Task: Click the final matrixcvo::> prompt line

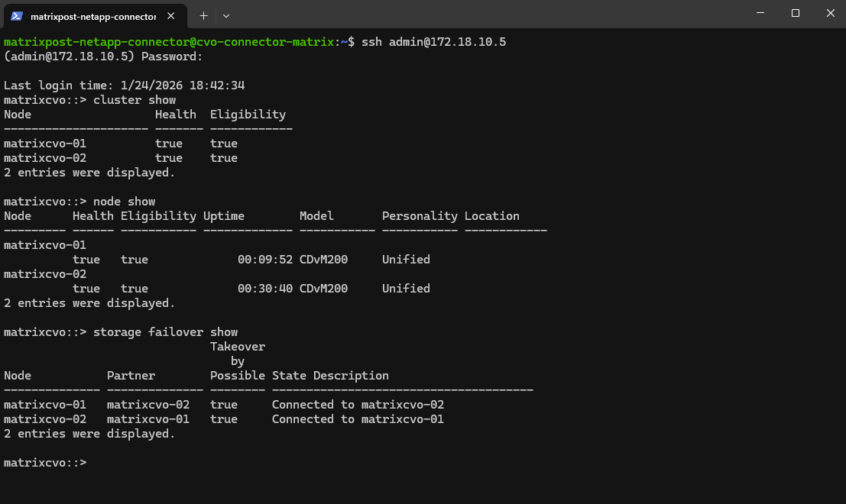Action: tap(46, 463)
